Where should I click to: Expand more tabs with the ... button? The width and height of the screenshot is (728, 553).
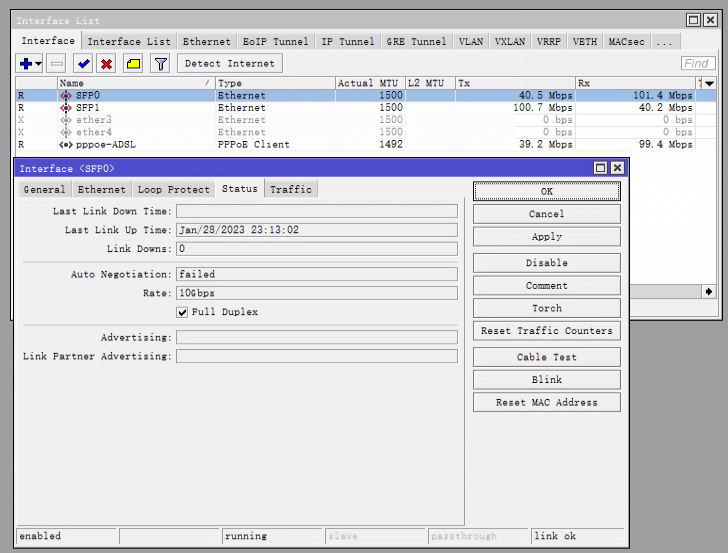coord(665,41)
